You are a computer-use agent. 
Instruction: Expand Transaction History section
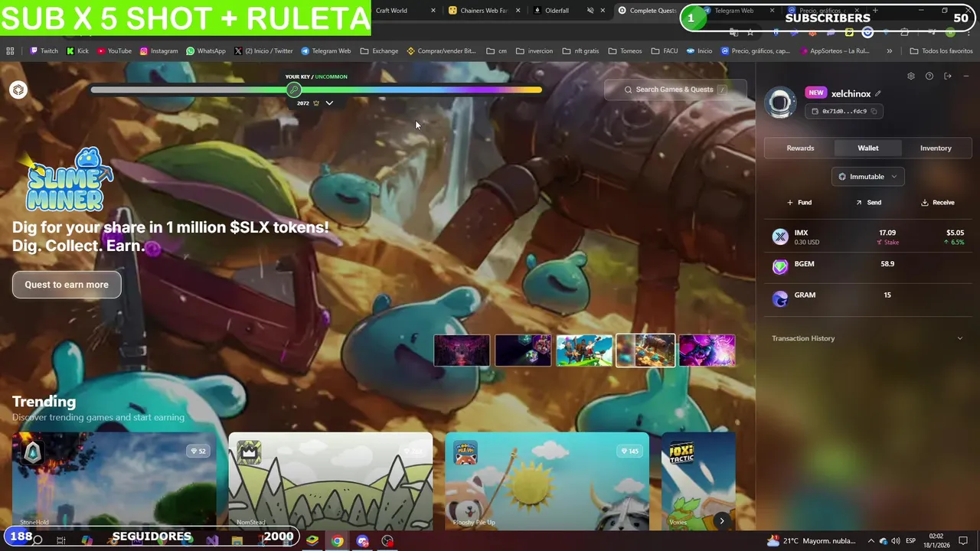tap(867, 338)
